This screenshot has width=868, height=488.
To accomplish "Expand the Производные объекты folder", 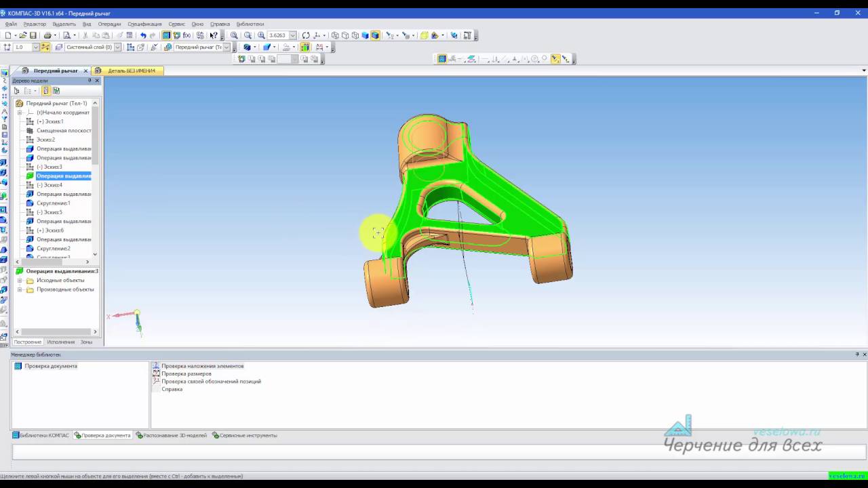I will point(20,289).
